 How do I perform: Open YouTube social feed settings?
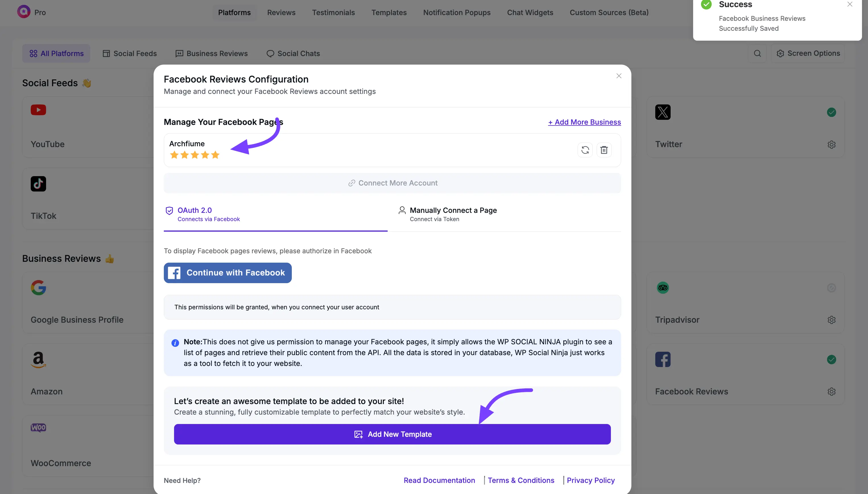click(38, 110)
